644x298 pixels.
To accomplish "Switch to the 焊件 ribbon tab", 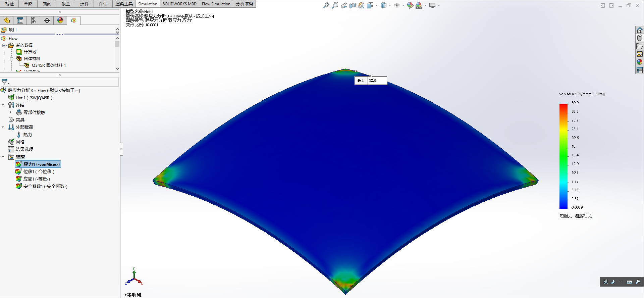I will 85,4.
